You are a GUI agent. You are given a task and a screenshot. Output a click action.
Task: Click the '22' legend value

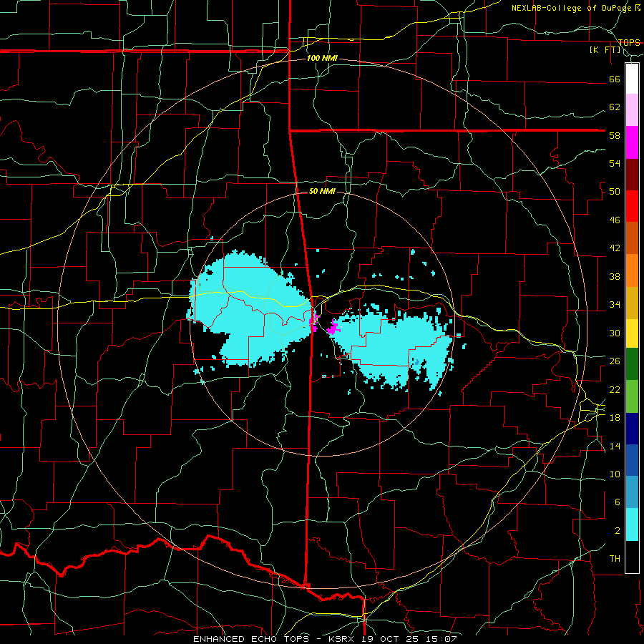point(615,389)
